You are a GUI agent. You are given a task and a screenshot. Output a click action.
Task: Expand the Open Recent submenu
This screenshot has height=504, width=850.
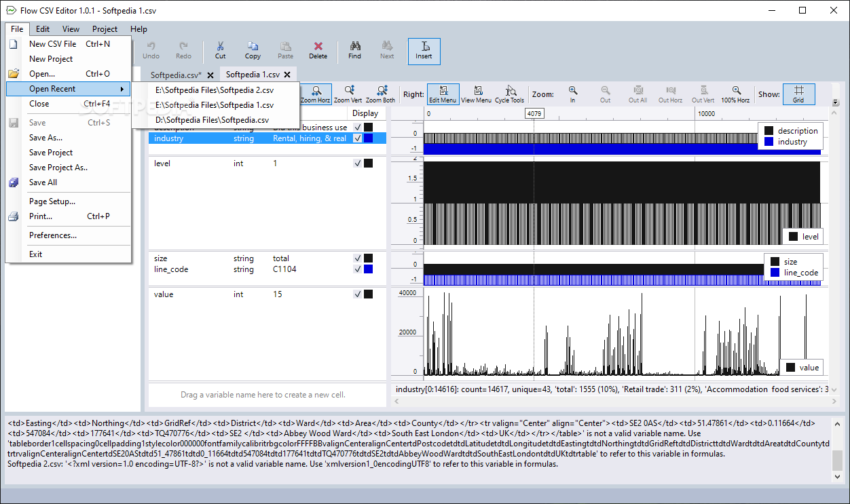68,89
